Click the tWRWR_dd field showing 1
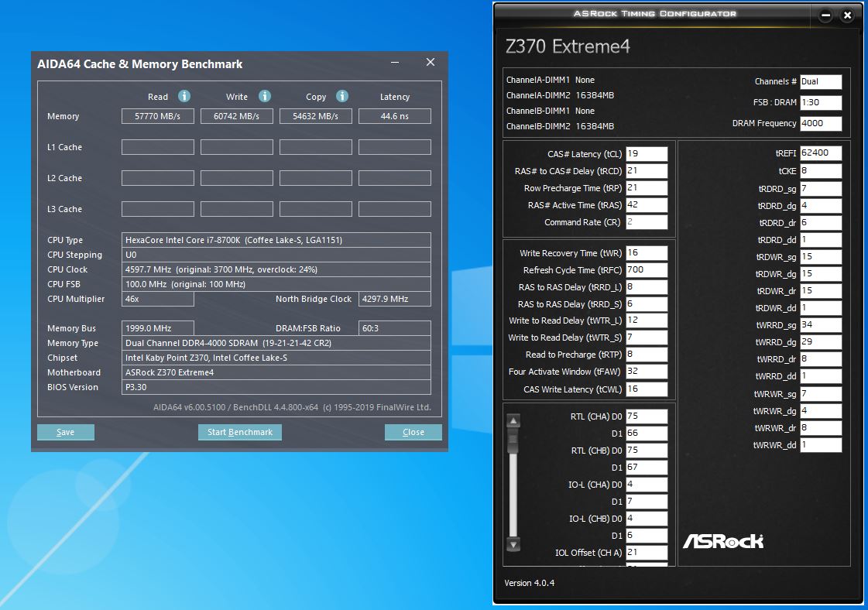Image resolution: width=868 pixels, height=610 pixels. coord(821,445)
